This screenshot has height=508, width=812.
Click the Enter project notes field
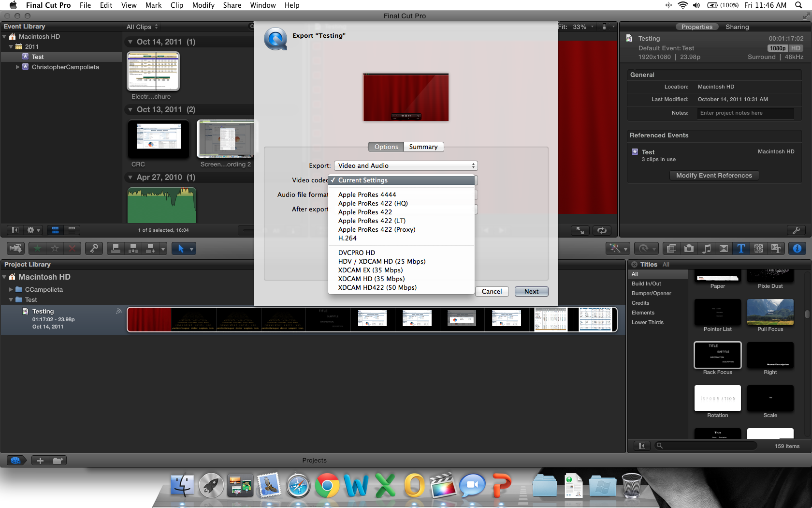point(745,113)
